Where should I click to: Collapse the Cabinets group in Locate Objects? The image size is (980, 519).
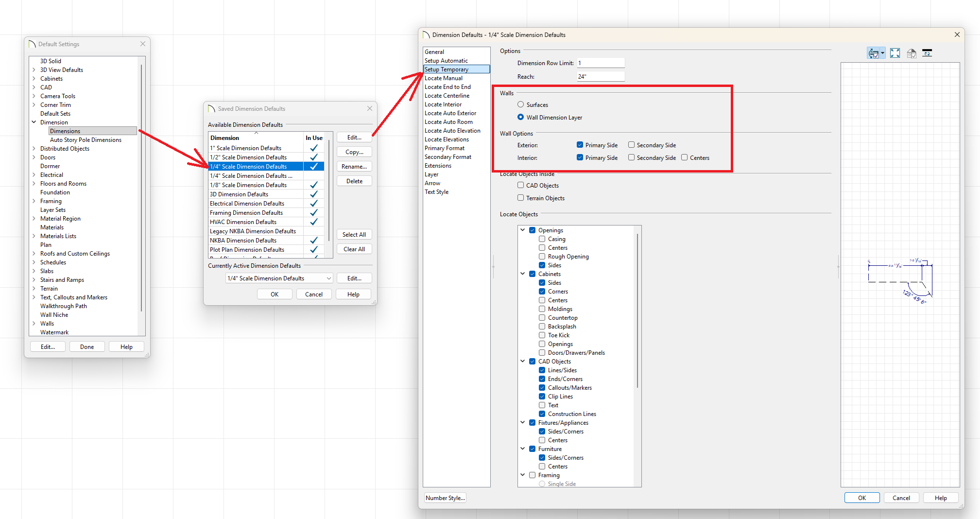click(523, 274)
